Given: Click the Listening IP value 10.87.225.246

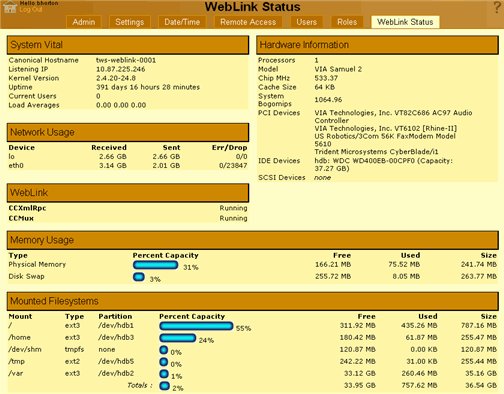Looking at the screenshot, I should [x=121, y=69].
